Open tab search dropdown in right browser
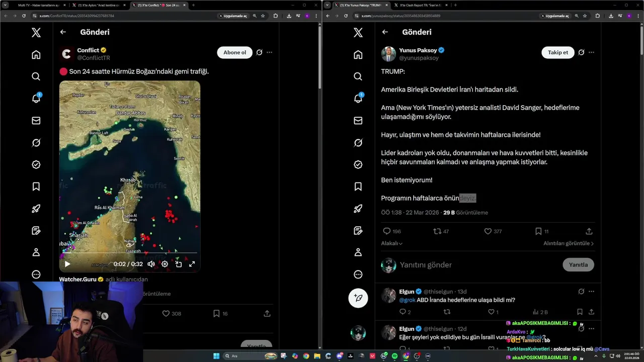 pyautogui.click(x=328, y=5)
